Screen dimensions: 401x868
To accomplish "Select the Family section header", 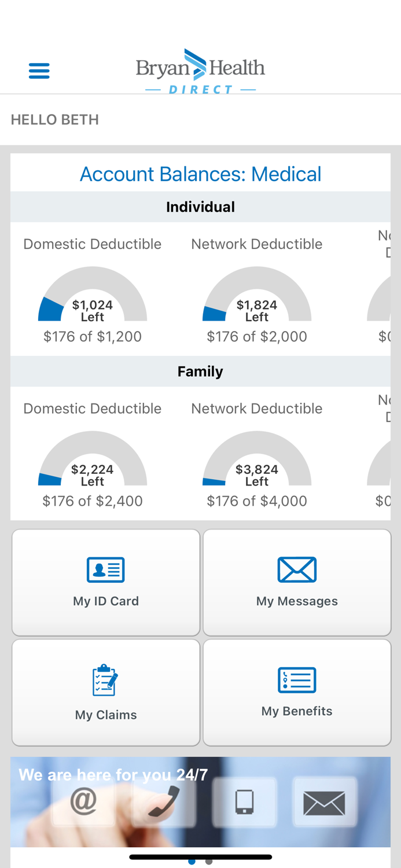I will 200,371.
